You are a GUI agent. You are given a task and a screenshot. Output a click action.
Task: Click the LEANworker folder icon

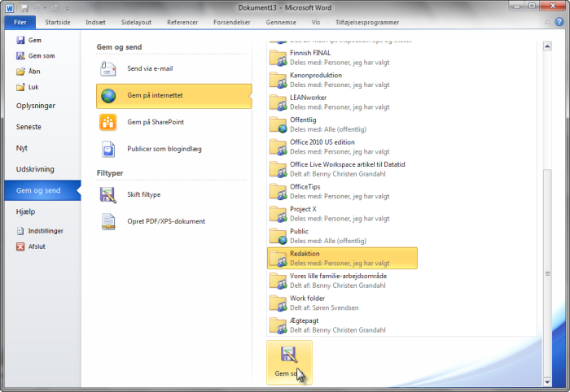pos(278,102)
